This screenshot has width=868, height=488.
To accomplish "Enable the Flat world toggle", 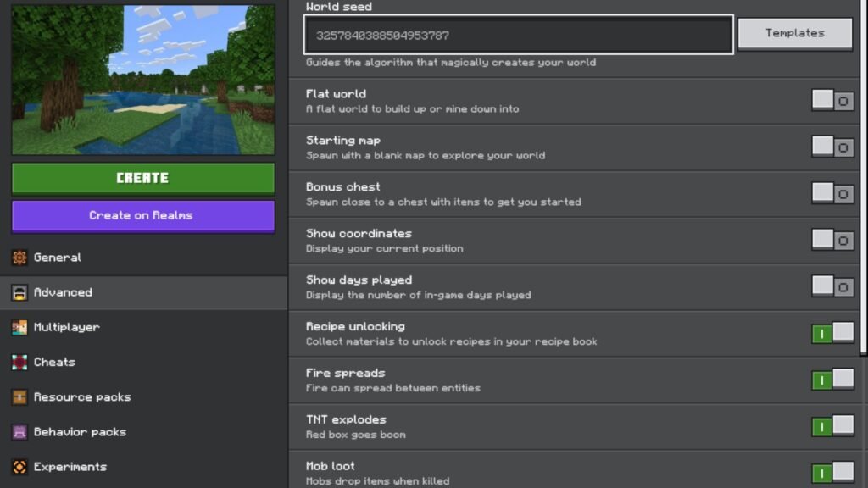I will (832, 101).
